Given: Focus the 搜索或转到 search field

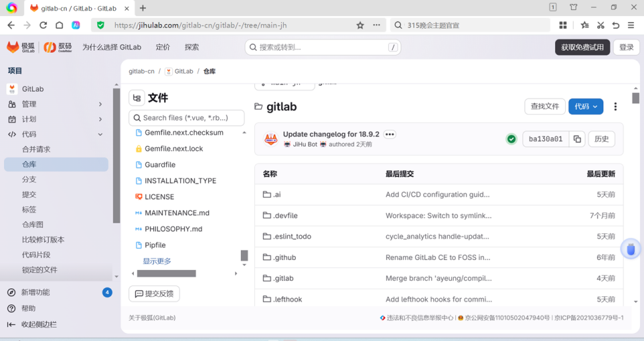Looking at the screenshot, I should [x=323, y=47].
